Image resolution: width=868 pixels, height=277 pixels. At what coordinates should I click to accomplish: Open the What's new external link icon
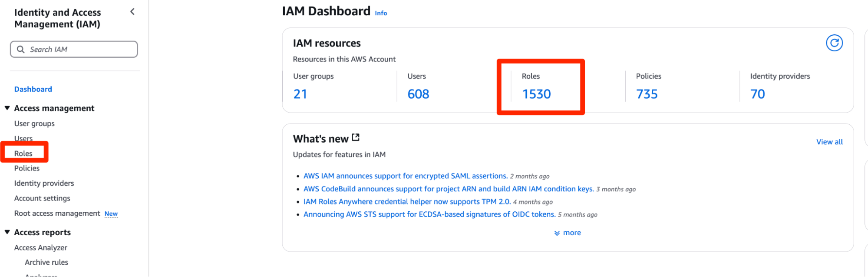click(x=356, y=137)
